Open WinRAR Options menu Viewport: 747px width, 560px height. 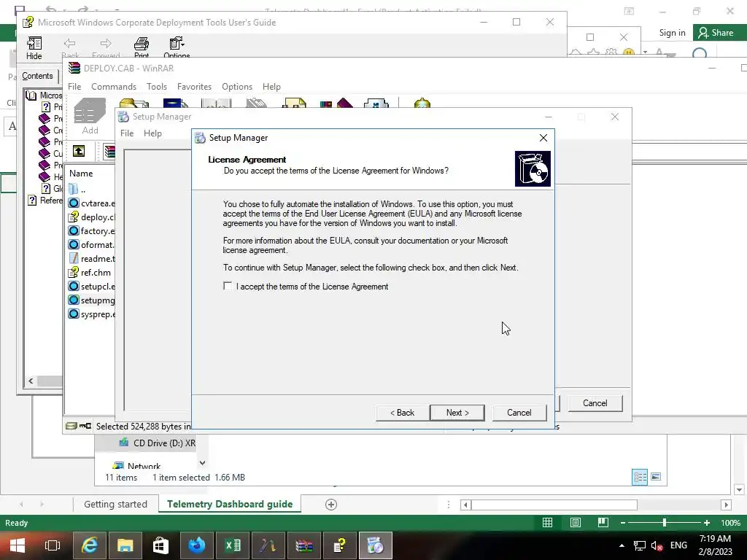point(237,87)
